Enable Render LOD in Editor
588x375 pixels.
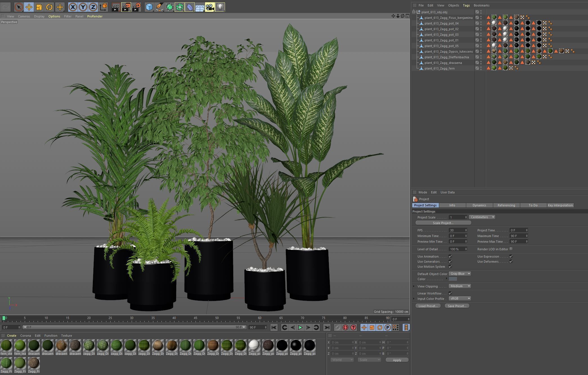click(511, 249)
